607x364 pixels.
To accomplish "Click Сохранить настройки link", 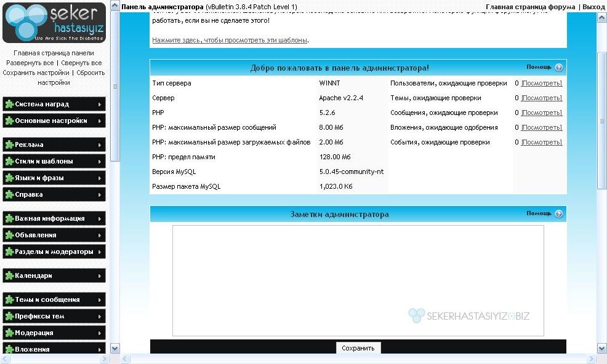I will pyautogui.click(x=36, y=73).
